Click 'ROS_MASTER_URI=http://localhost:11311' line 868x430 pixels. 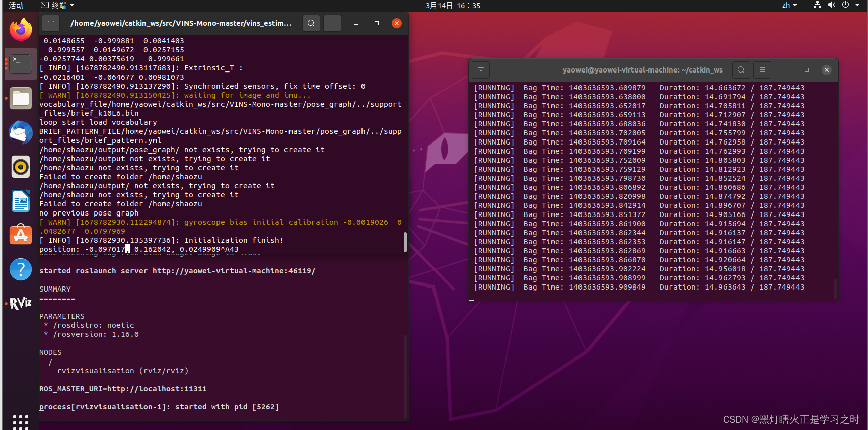[x=123, y=389]
